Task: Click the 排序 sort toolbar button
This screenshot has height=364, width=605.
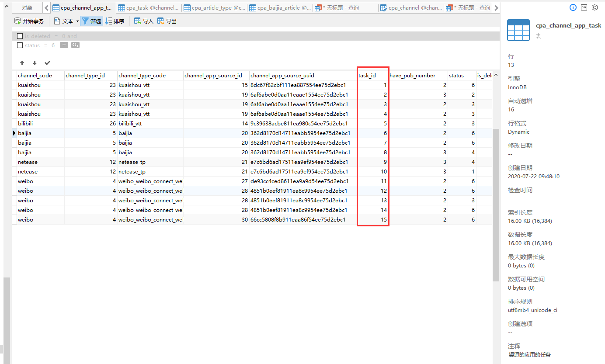Action: click(115, 21)
